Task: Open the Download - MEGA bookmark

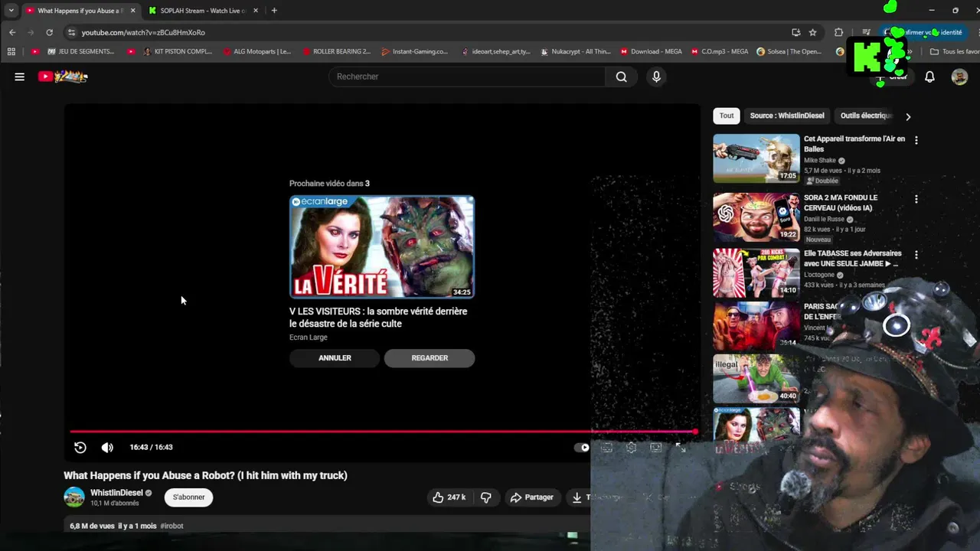Action: coord(651,51)
